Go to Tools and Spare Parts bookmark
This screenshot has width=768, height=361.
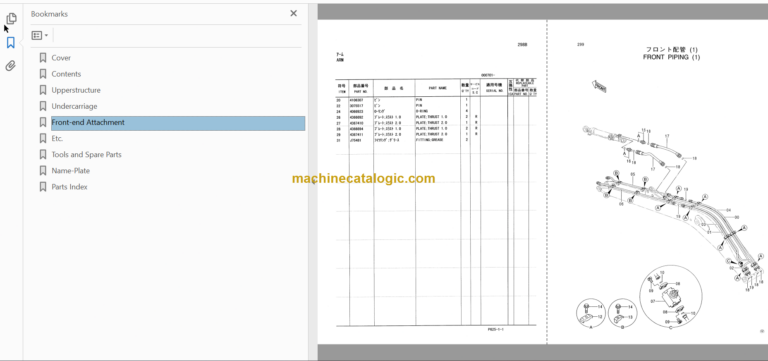(x=87, y=155)
